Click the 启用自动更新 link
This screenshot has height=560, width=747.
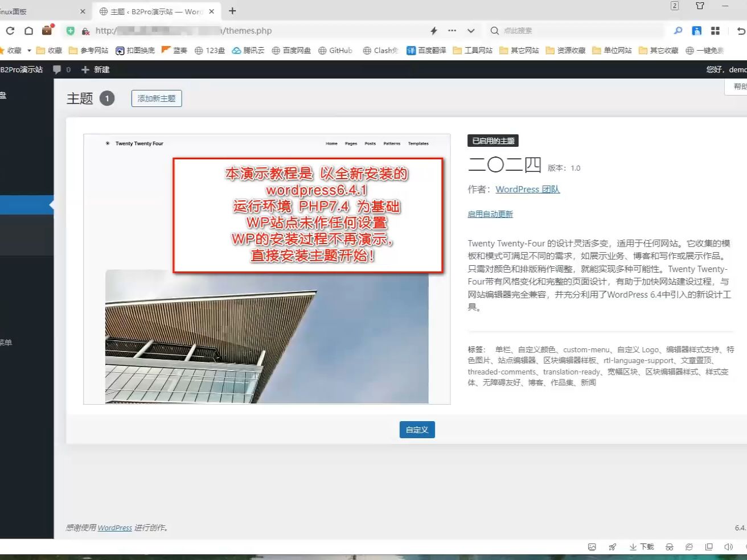pos(490,214)
